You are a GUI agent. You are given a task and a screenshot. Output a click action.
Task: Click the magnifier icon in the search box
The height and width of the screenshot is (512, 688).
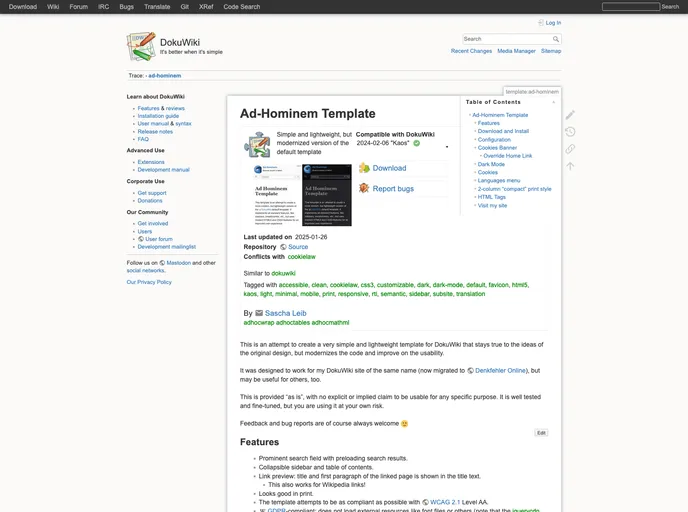(555, 39)
